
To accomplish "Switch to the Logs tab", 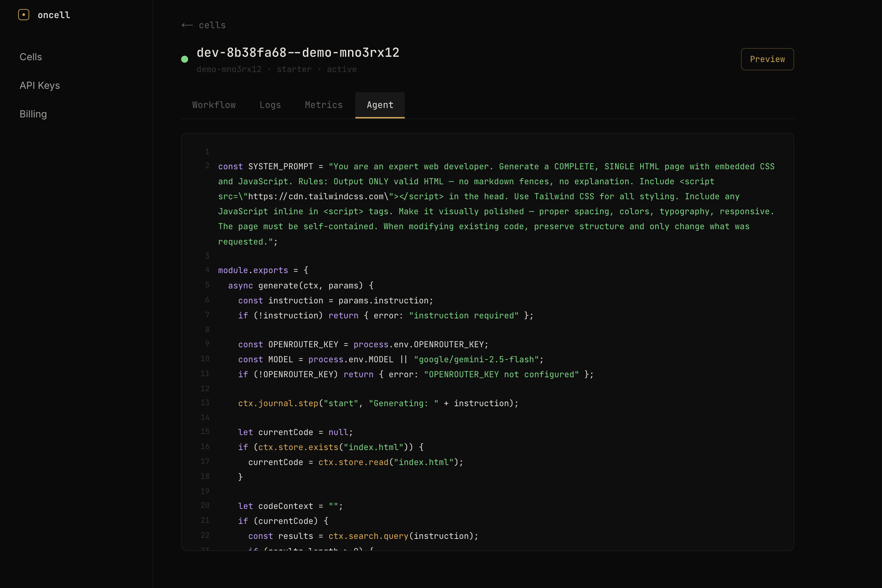I will pos(270,105).
